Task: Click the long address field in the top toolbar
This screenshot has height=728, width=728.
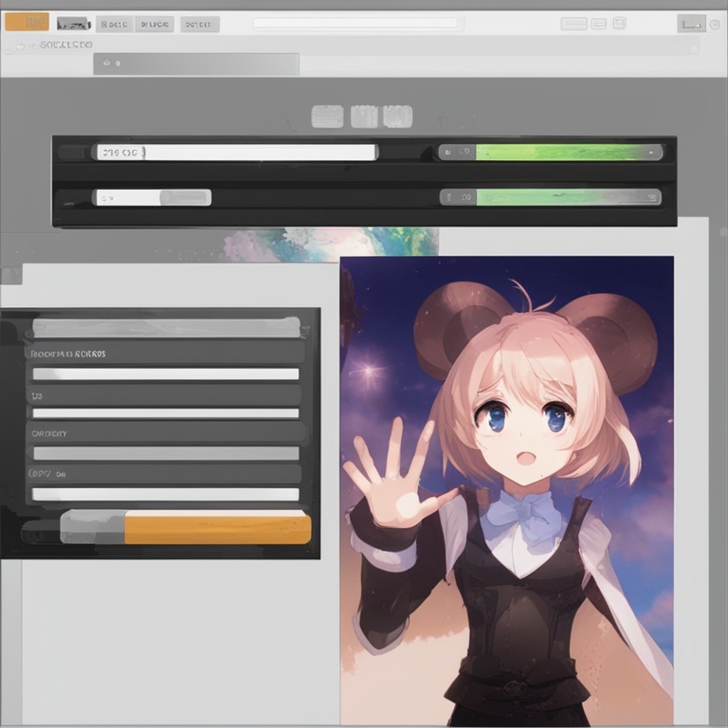Action: pyautogui.click(x=355, y=23)
